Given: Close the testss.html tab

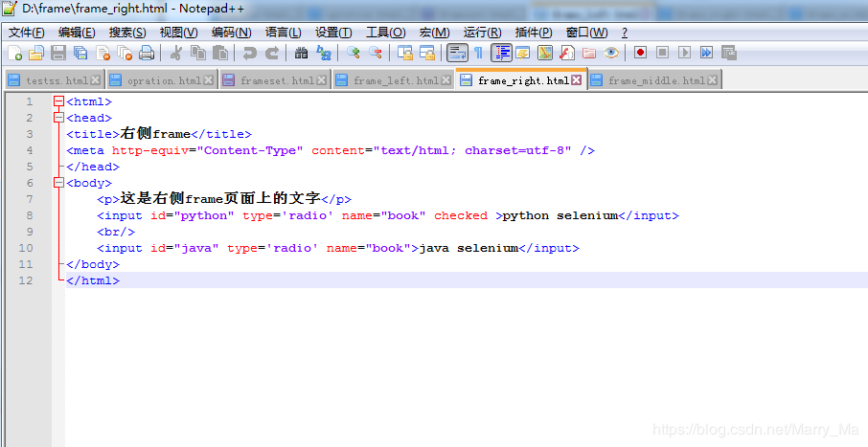Looking at the screenshot, I should 95,80.
